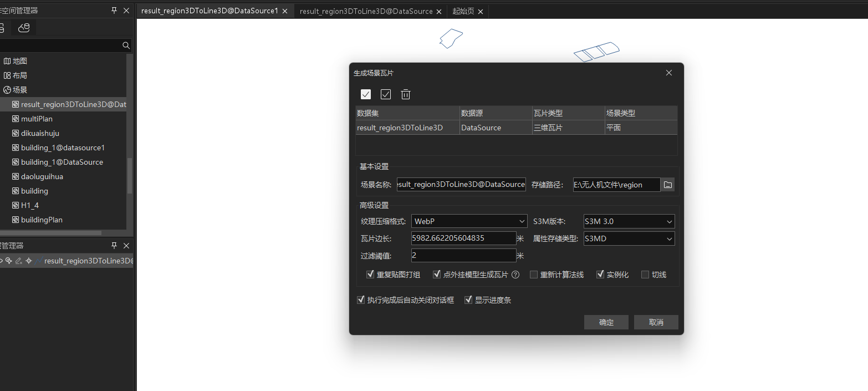The image size is (868, 391).
Task: Click search magnifier in workspace manager
Action: pyautogui.click(x=126, y=45)
